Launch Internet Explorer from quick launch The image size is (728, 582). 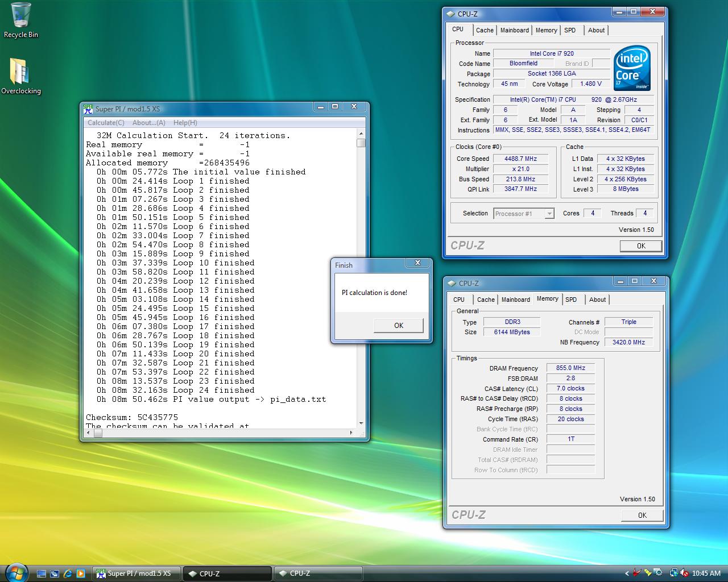pyautogui.click(x=68, y=573)
